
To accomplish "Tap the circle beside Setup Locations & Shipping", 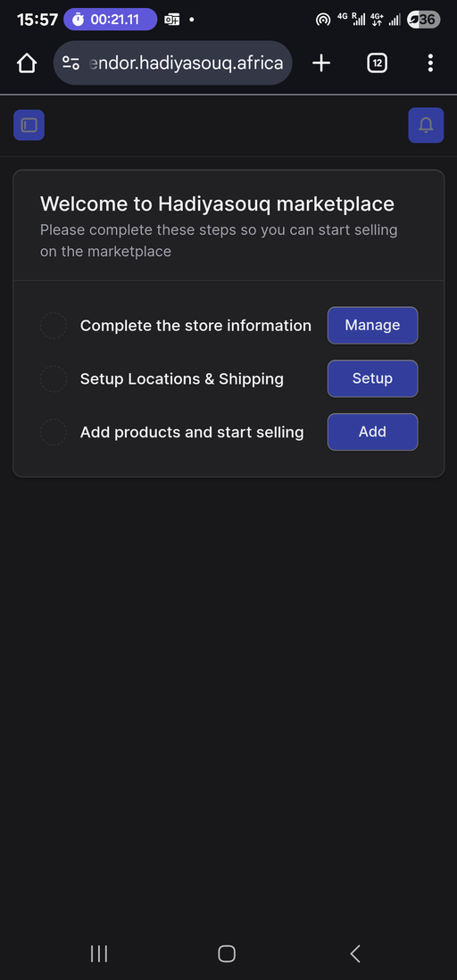I will click(54, 378).
